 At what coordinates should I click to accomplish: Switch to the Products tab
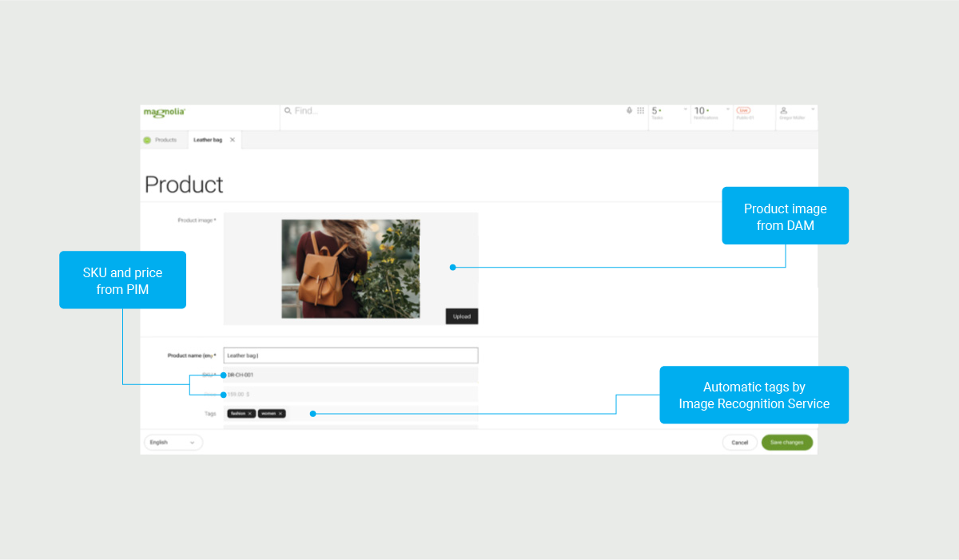coord(166,140)
